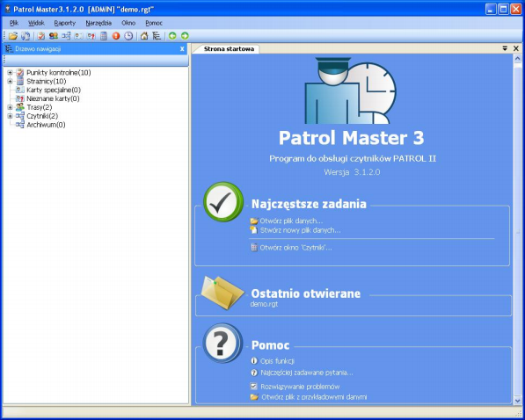The image size is (525, 420).
Task: Click the green forward arrow
Action: click(x=185, y=36)
